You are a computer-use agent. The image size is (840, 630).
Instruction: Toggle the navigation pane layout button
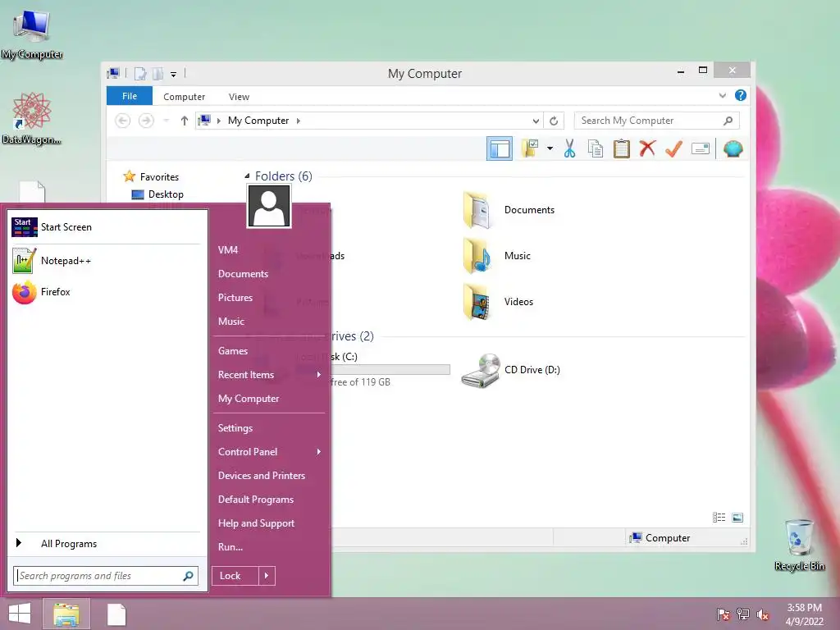tap(500, 148)
